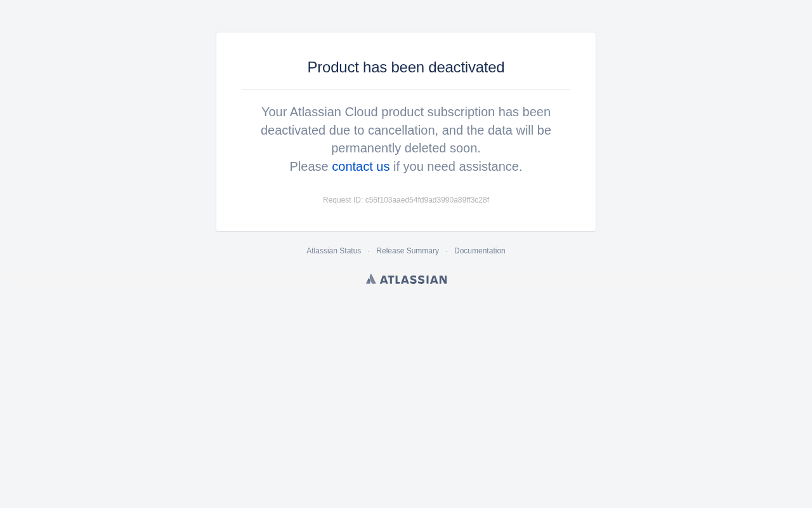
Task: Click the divider line under the heading
Action: point(406,90)
